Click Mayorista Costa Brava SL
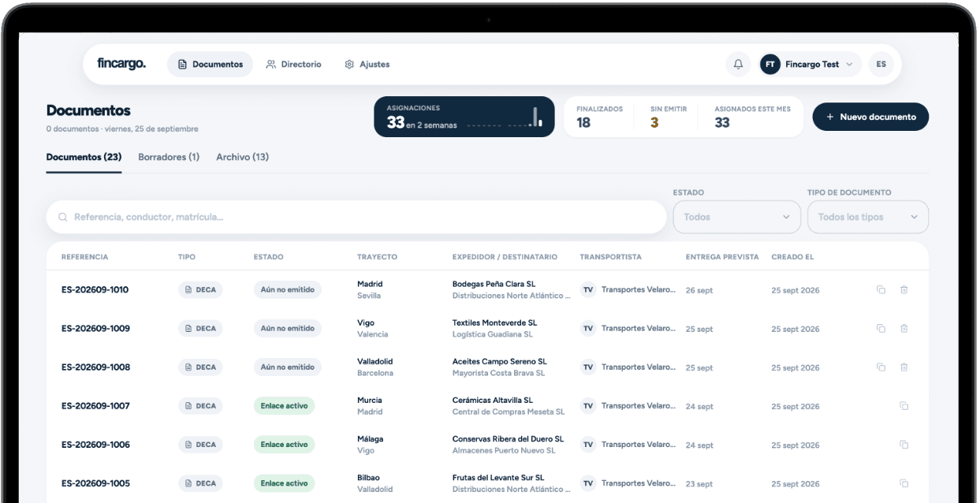Screen dimensions: 980x503 tap(498, 373)
